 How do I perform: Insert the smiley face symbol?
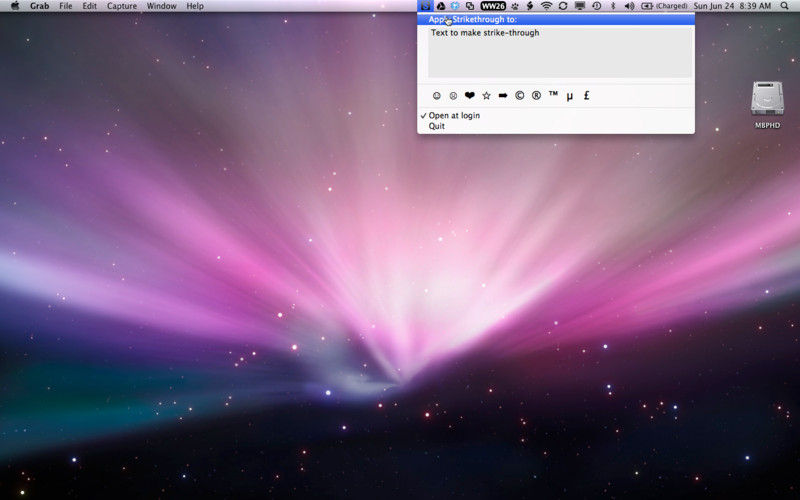tap(437, 95)
